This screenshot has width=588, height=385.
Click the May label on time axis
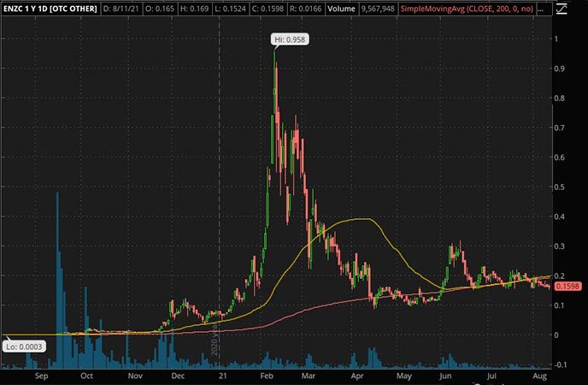(404, 376)
